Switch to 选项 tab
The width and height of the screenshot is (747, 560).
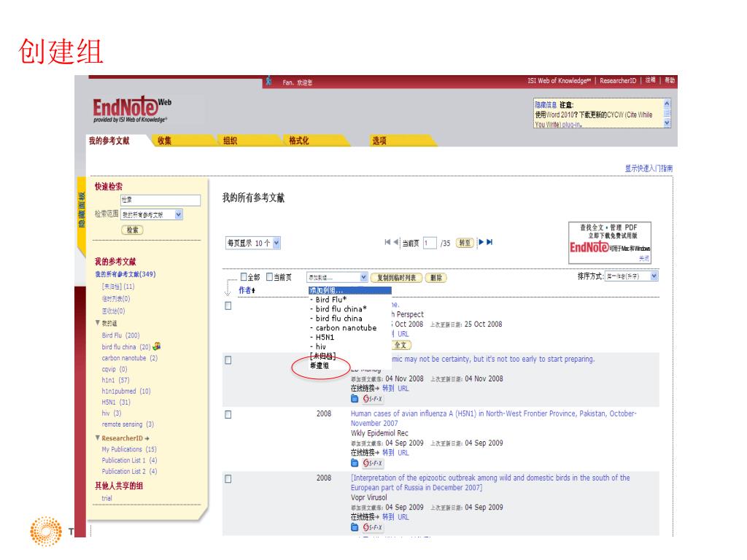coord(379,141)
